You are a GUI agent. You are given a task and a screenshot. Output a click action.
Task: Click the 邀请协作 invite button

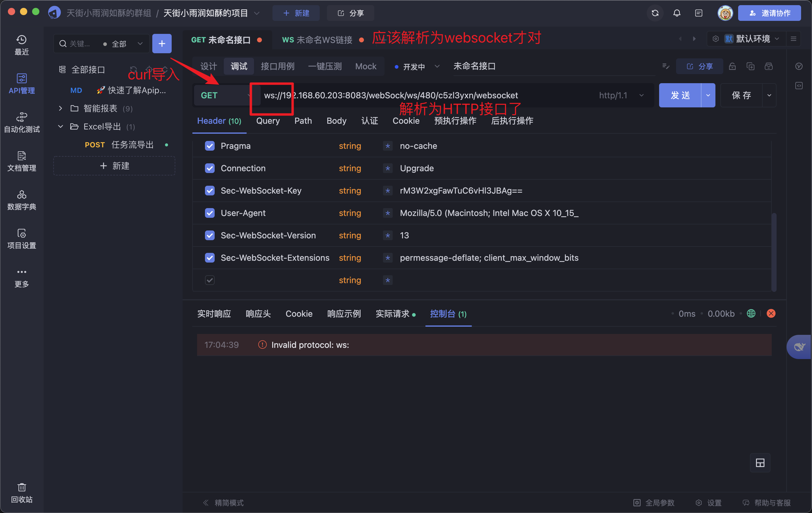(x=769, y=13)
